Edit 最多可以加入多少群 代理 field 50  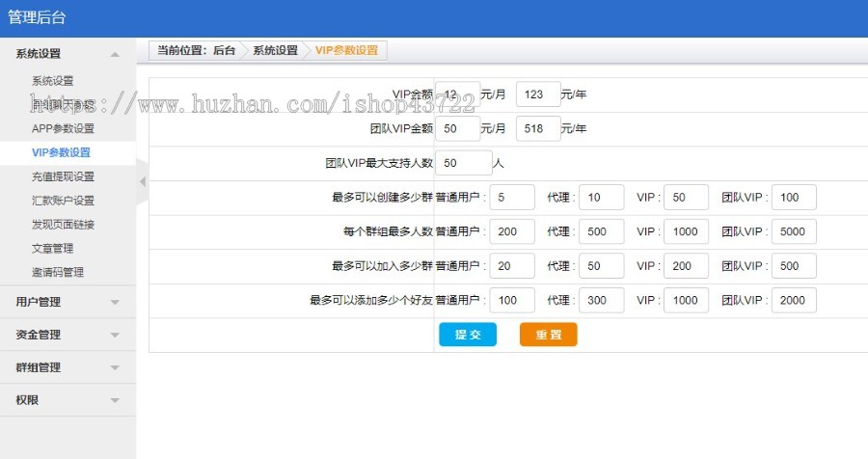[x=602, y=266]
